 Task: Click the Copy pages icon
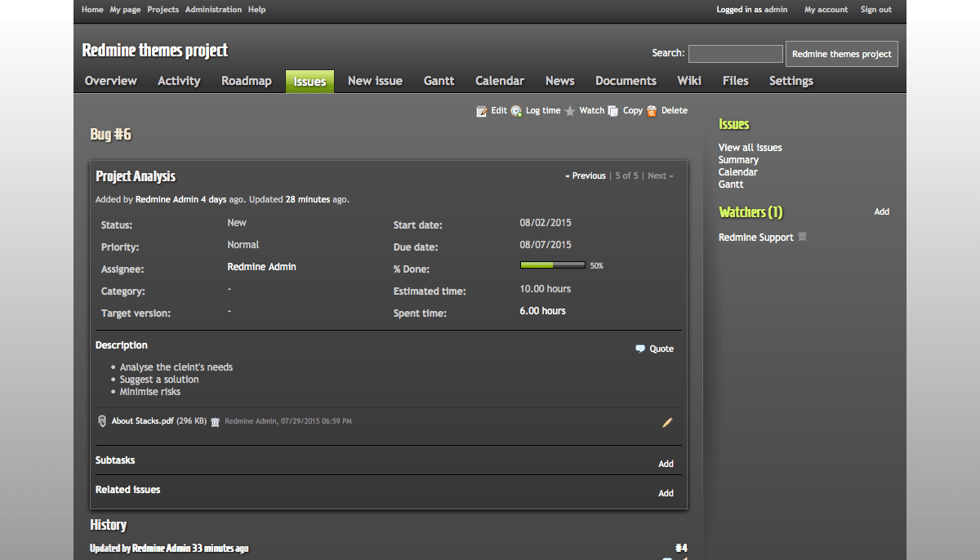(x=612, y=111)
